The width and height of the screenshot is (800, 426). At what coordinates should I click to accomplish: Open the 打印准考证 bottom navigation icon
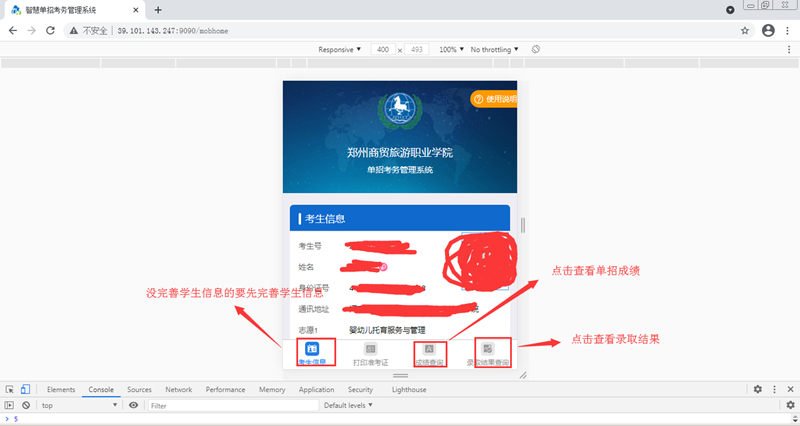pos(370,349)
